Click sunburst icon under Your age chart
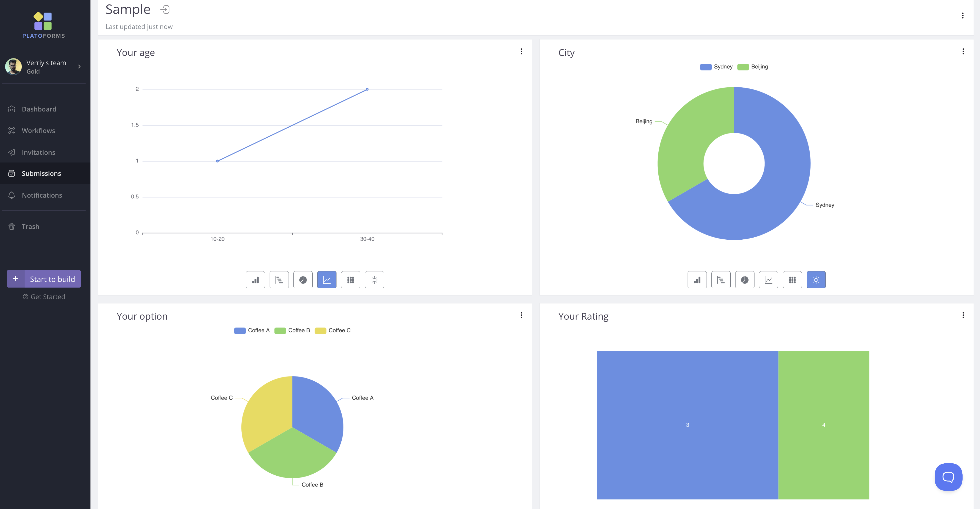 click(374, 280)
